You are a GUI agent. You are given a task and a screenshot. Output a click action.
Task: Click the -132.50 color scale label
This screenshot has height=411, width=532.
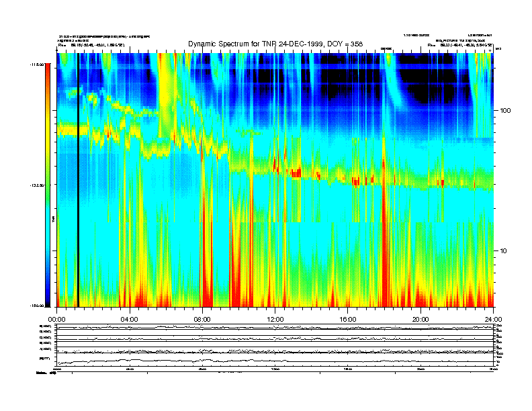pos(38,185)
